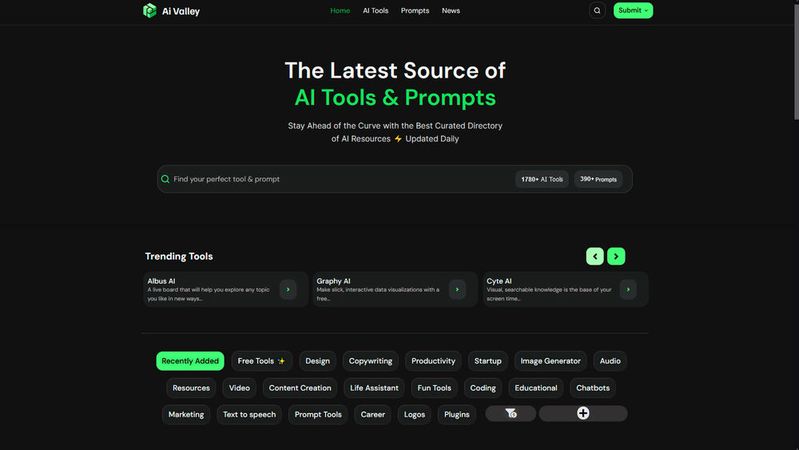The width and height of the screenshot is (799, 450).
Task: Open the AI Tools navigation menu item
Action: (375, 11)
